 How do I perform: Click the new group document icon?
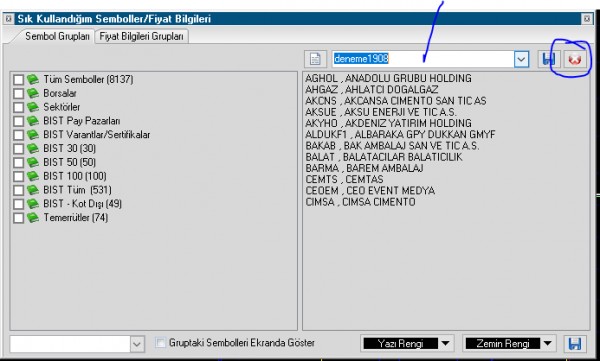[x=315, y=59]
